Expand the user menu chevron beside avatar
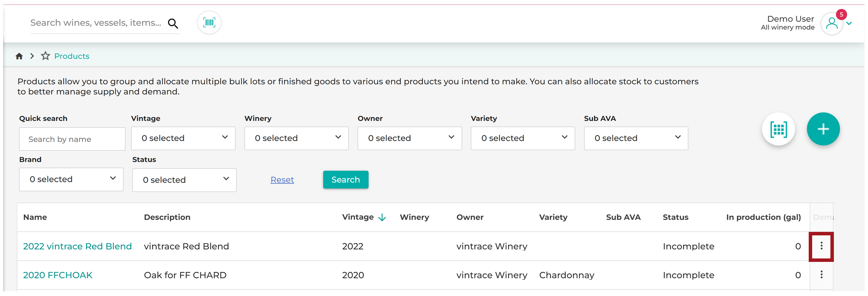 (x=849, y=24)
